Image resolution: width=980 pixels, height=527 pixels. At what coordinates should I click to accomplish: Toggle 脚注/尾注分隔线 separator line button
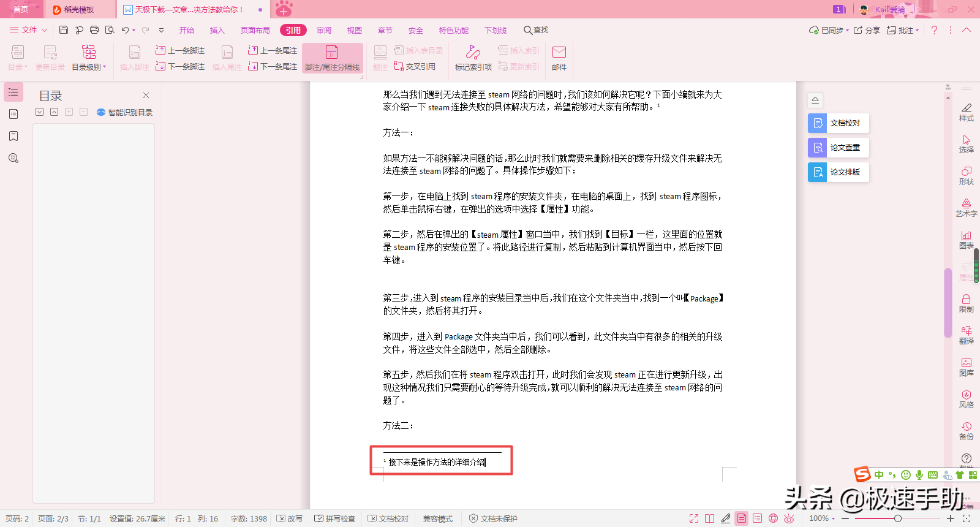point(332,58)
